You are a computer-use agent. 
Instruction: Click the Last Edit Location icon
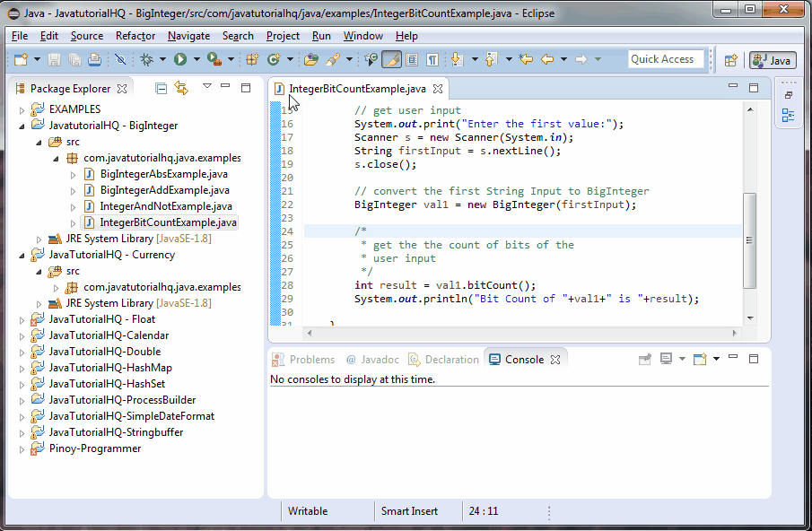[x=526, y=59]
